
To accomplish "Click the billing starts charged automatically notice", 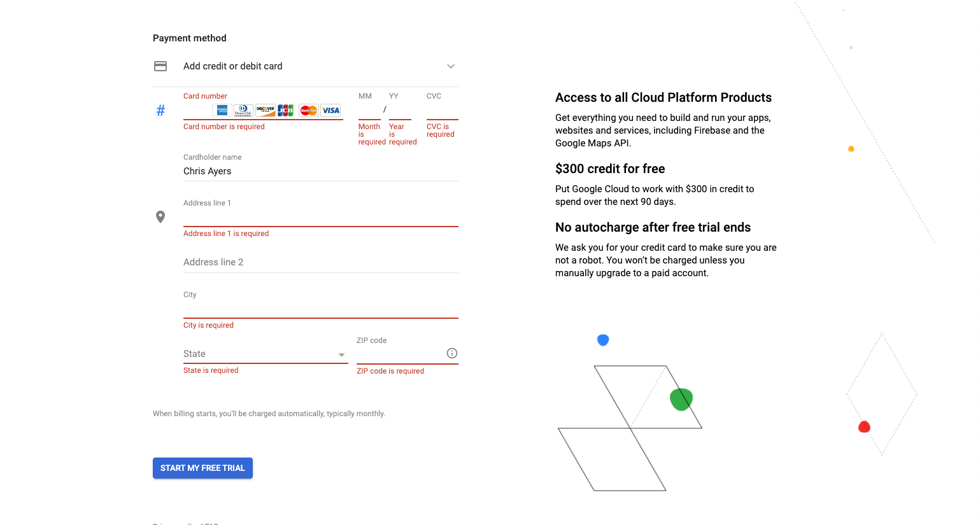I will [269, 414].
